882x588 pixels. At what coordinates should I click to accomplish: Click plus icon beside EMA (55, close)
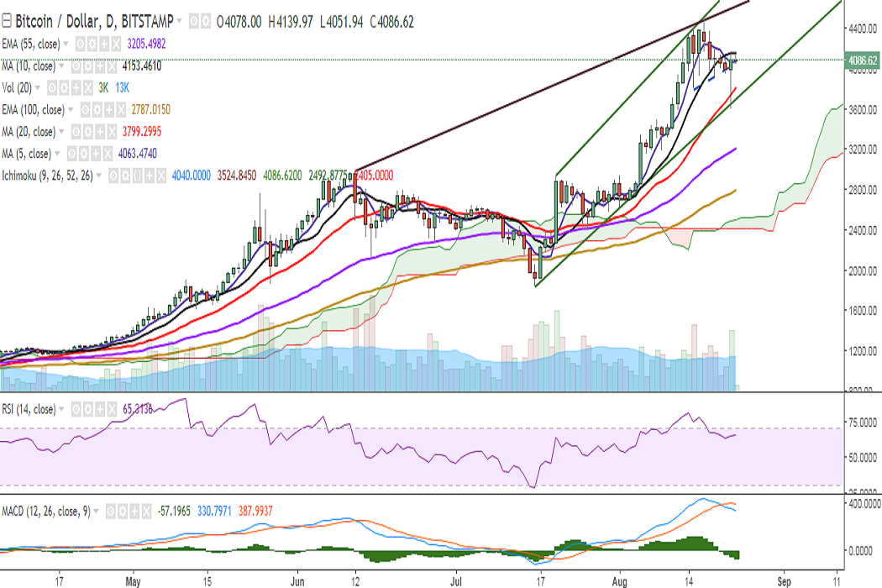[x=104, y=44]
